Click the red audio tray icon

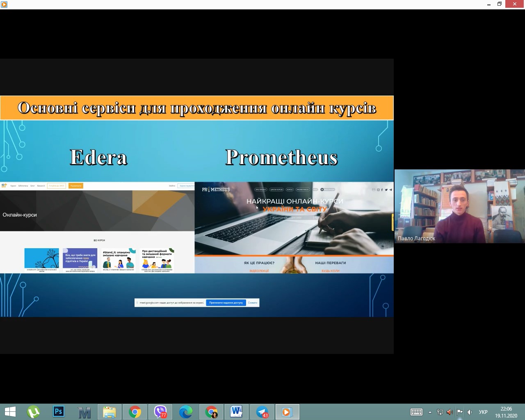(x=450, y=412)
